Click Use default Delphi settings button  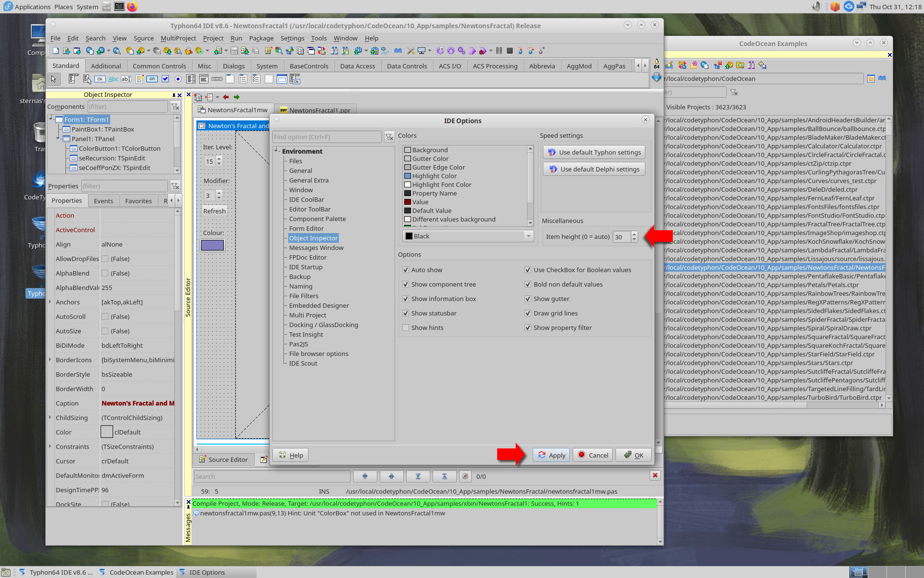click(594, 169)
